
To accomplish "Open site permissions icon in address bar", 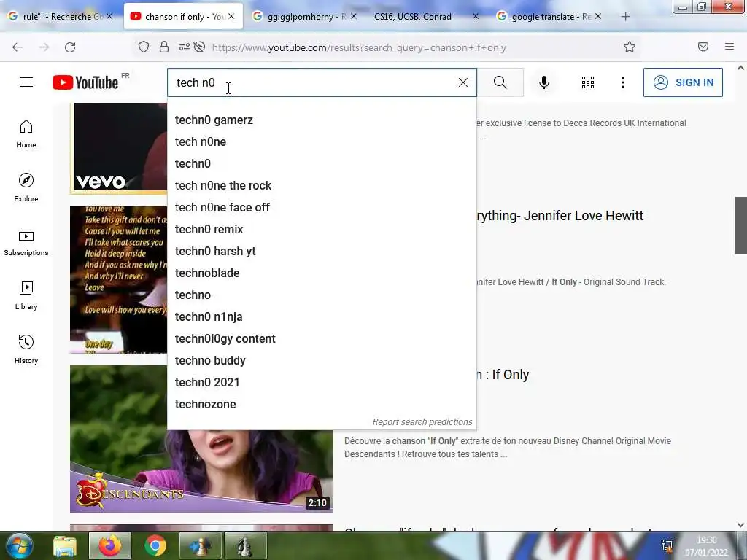I will (x=184, y=47).
